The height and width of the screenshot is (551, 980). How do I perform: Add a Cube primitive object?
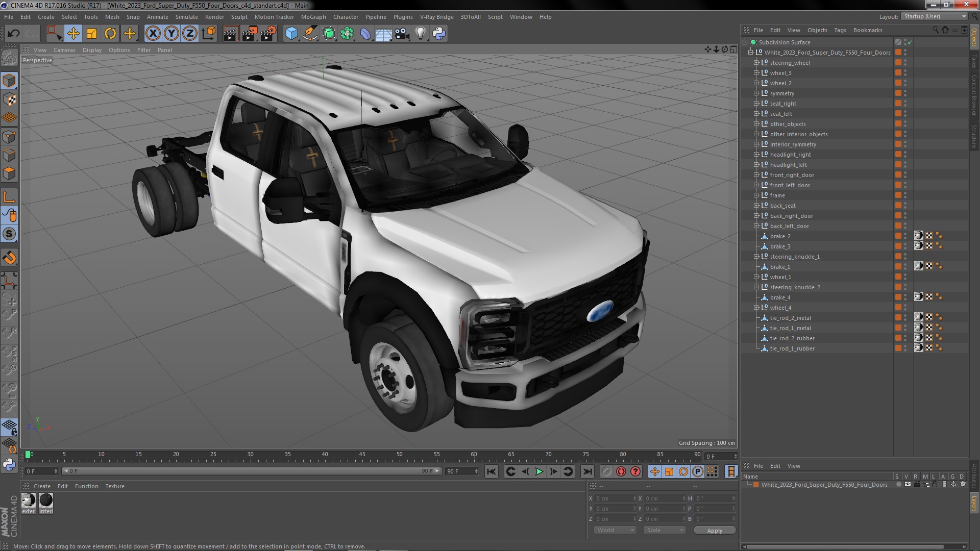pyautogui.click(x=291, y=34)
